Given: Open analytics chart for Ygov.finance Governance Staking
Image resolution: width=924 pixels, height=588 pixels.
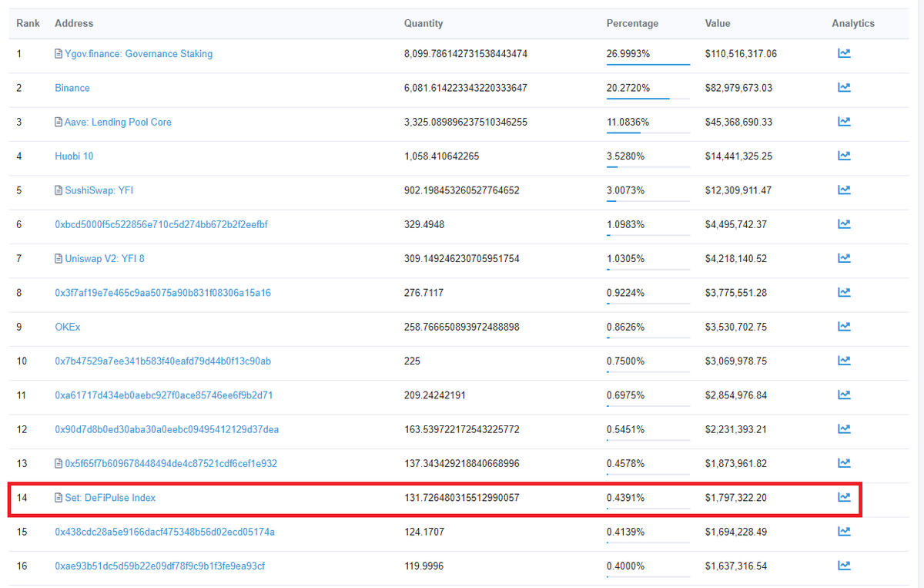Looking at the screenshot, I should [x=844, y=54].
